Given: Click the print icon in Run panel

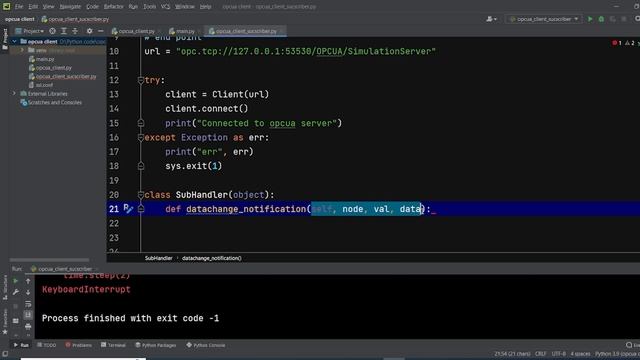Looking at the screenshot, I should pos(28,326).
